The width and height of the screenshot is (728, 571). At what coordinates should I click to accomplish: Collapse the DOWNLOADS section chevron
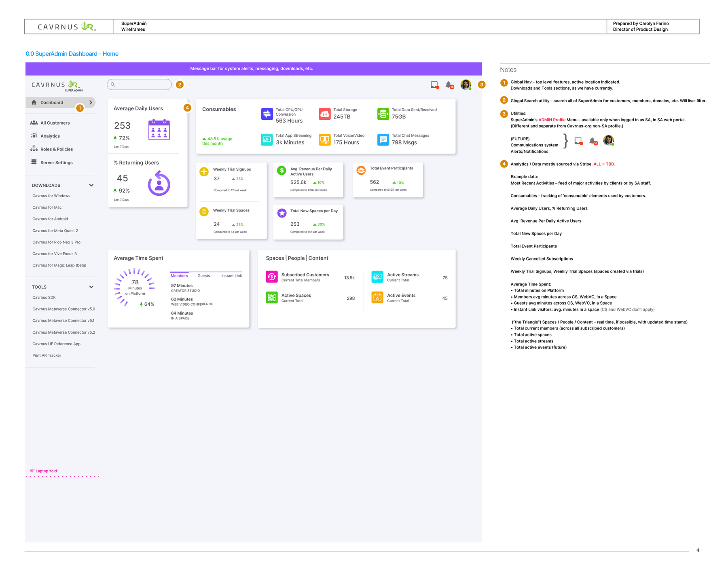point(91,185)
